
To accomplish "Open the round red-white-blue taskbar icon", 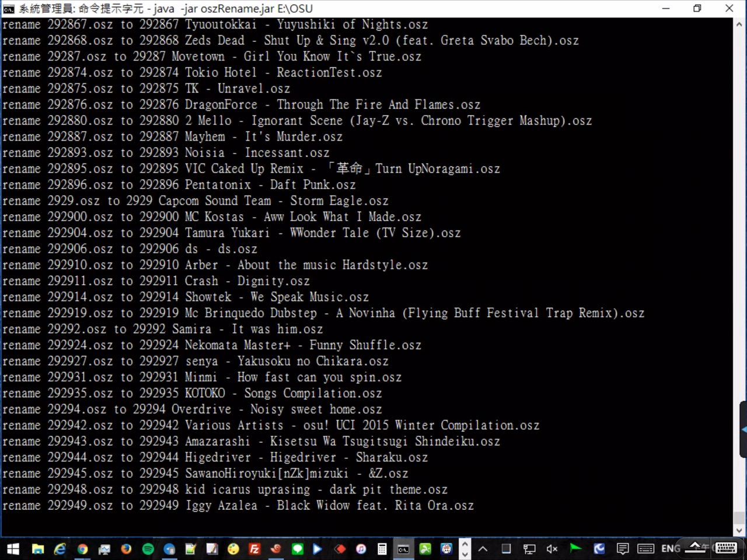I will click(446, 549).
